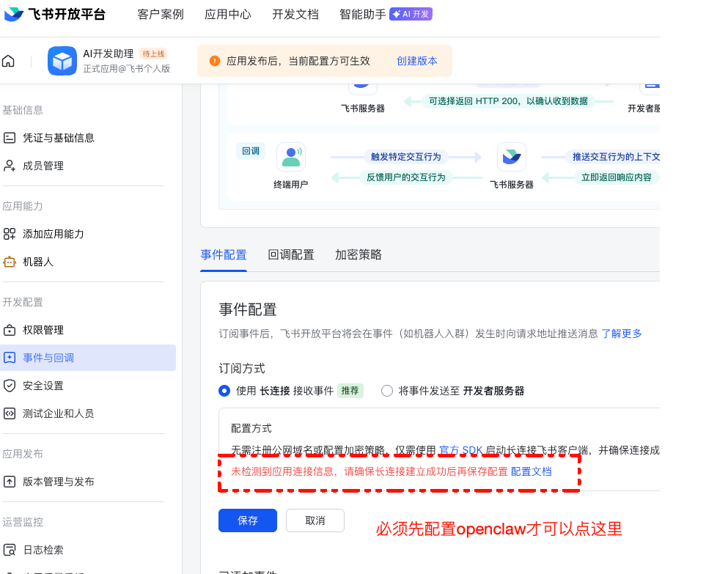728x574 pixels.
Task: Open 版本管理与发布 in sidebar
Action: [59, 482]
